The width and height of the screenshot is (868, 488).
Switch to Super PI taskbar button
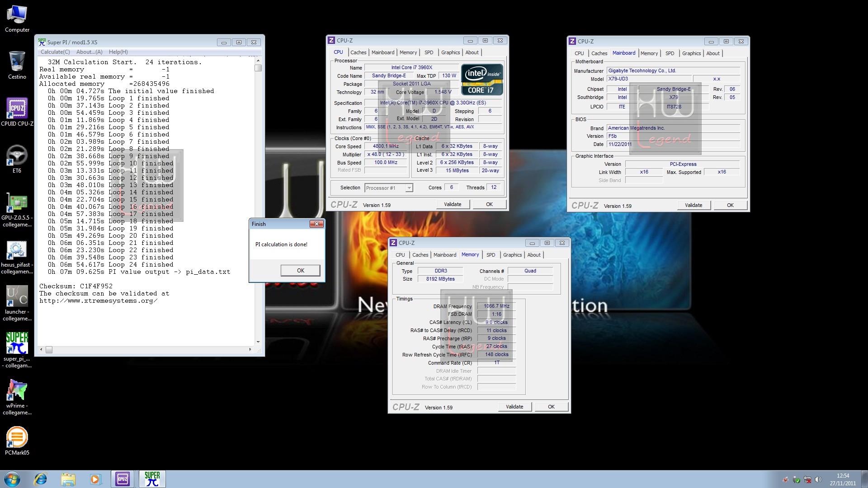coord(152,479)
